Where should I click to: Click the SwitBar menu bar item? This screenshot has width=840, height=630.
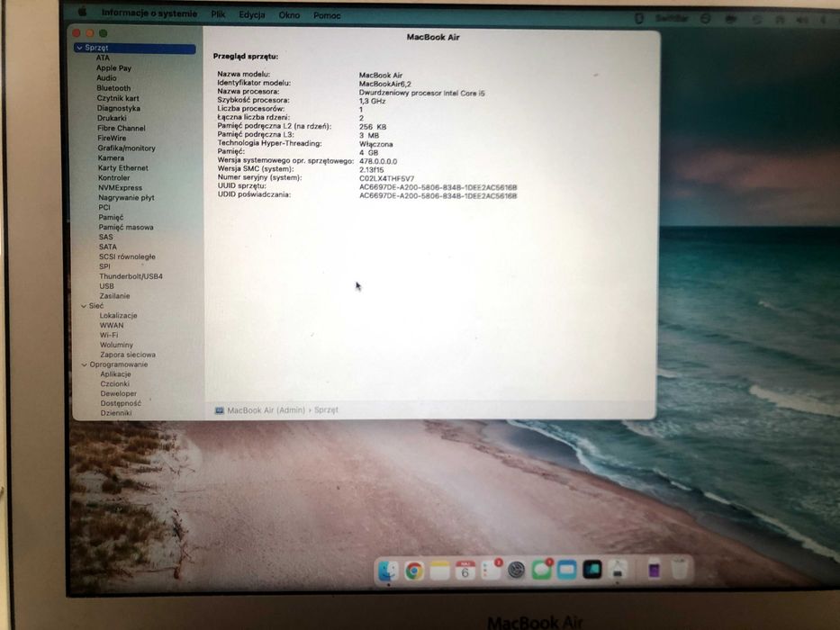tap(672, 18)
